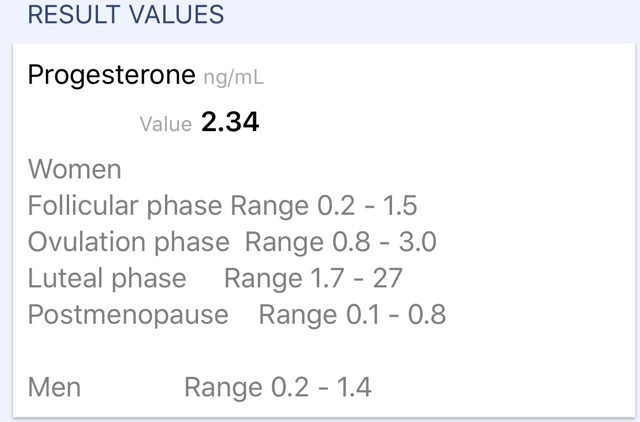The width and height of the screenshot is (640, 422).
Task: Select the Progesterone test title
Action: [x=111, y=75]
